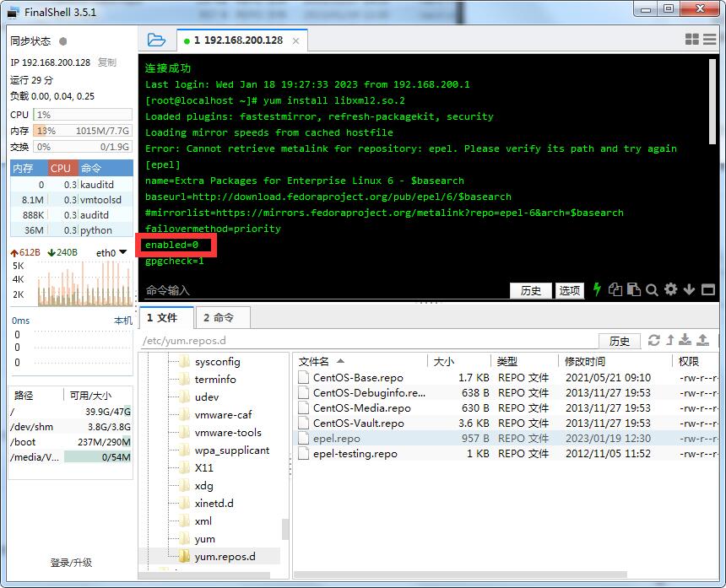Open the udev folder in tree
726x588 pixels.
tap(207, 396)
